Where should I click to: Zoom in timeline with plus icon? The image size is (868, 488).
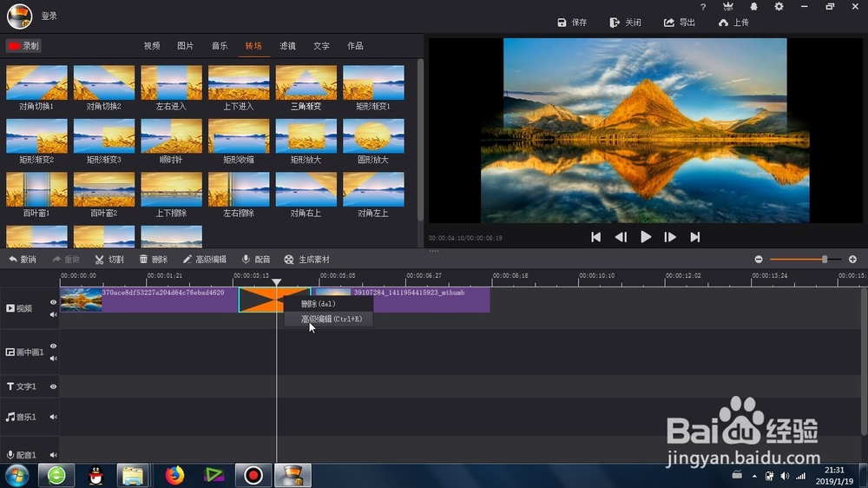point(852,260)
